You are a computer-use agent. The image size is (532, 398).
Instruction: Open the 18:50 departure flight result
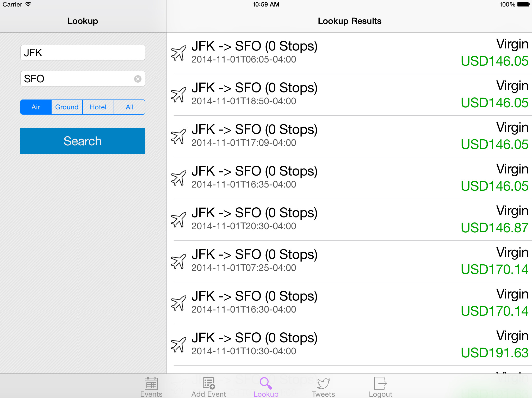349,95
